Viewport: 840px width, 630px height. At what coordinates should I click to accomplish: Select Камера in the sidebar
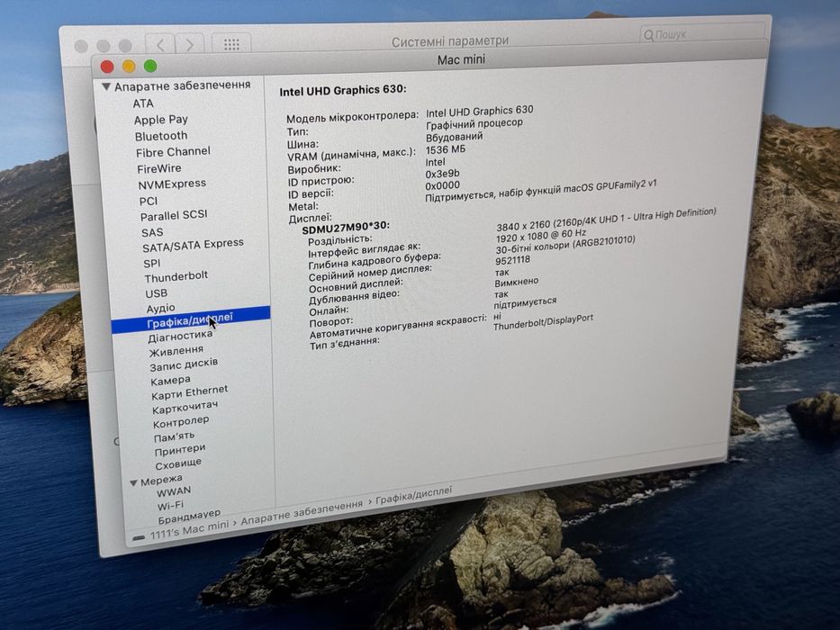(170, 381)
